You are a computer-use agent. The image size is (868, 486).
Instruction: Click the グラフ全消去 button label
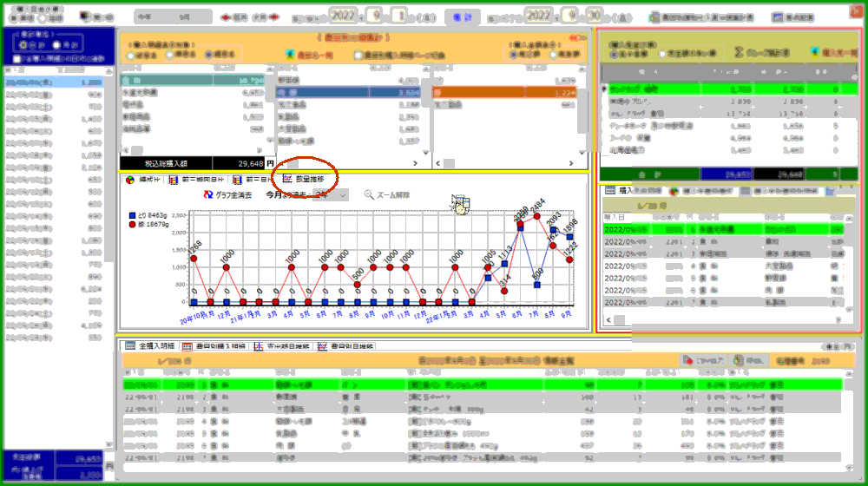click(233, 195)
